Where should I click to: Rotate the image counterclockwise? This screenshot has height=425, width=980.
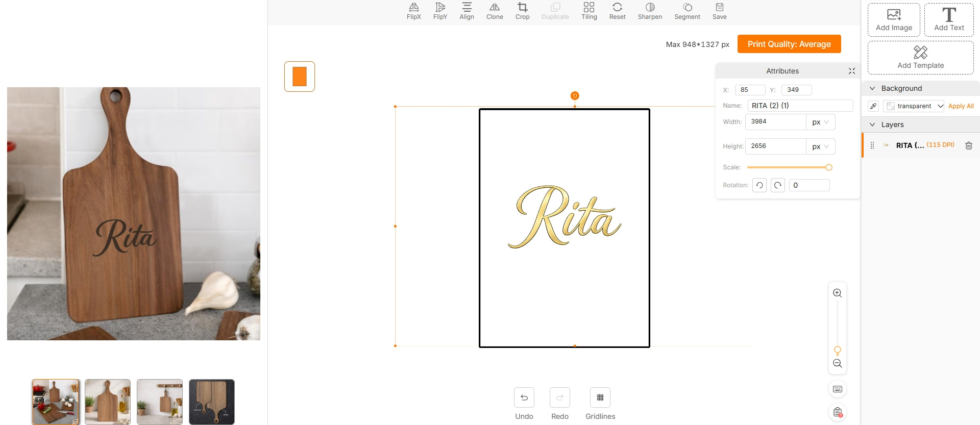759,185
